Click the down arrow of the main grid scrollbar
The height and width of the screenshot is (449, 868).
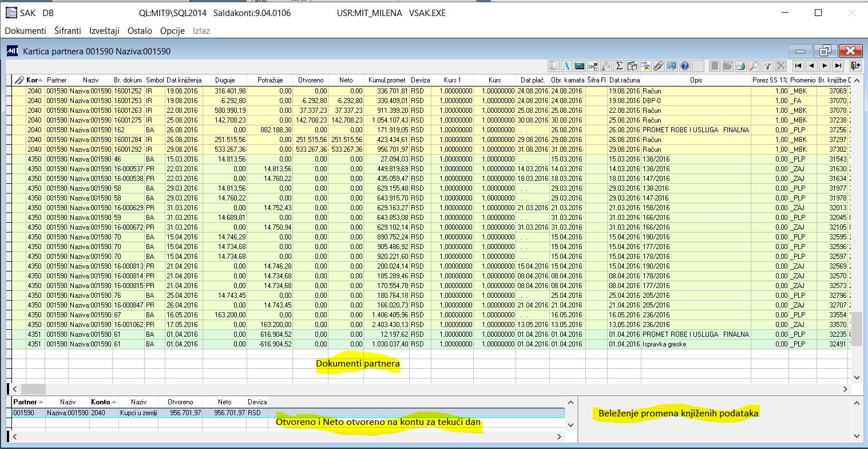coord(857,377)
